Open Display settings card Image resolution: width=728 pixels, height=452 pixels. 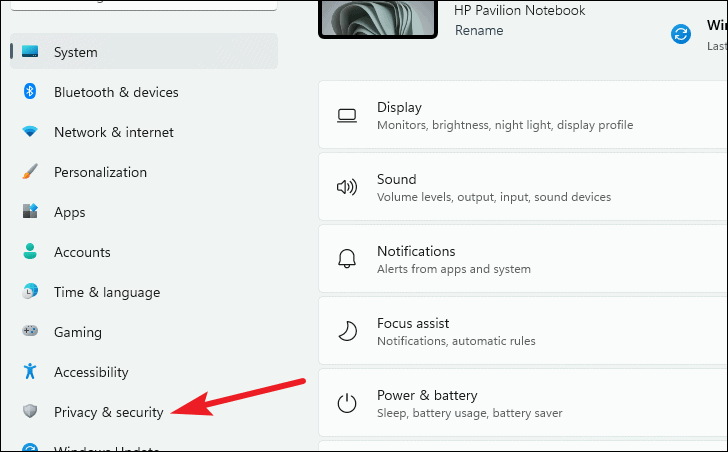523,115
